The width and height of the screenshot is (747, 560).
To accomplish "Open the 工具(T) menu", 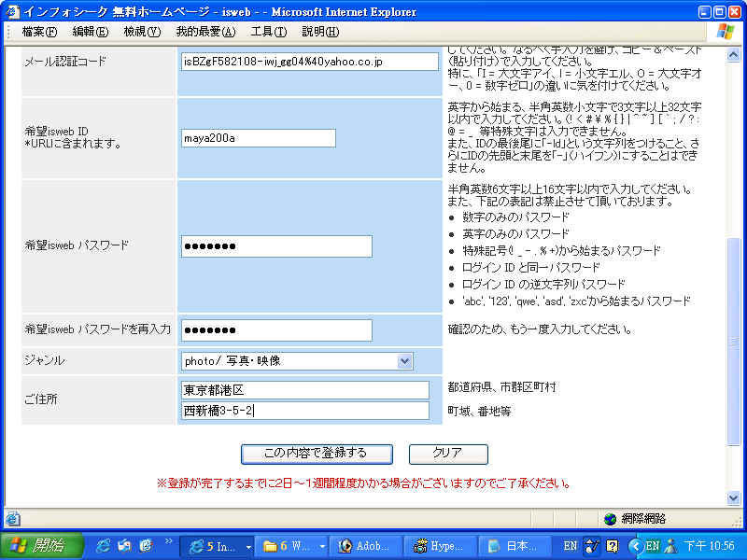I will coord(269,32).
